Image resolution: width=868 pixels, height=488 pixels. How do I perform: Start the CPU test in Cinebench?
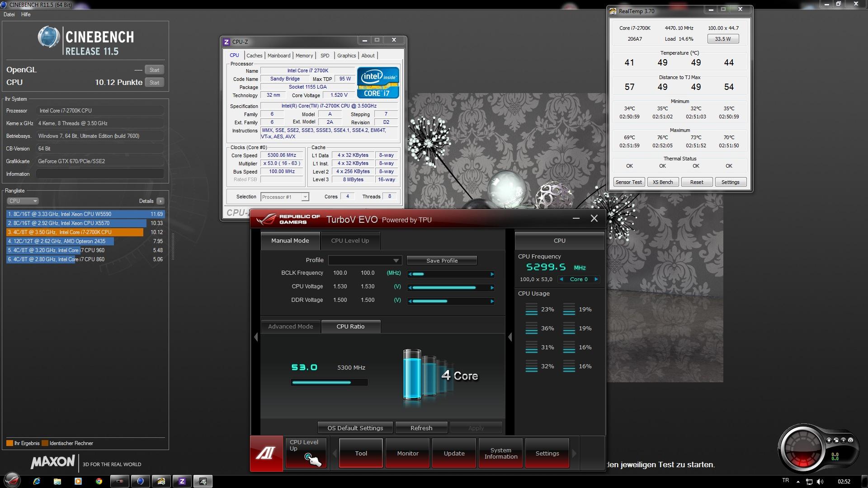coord(154,83)
